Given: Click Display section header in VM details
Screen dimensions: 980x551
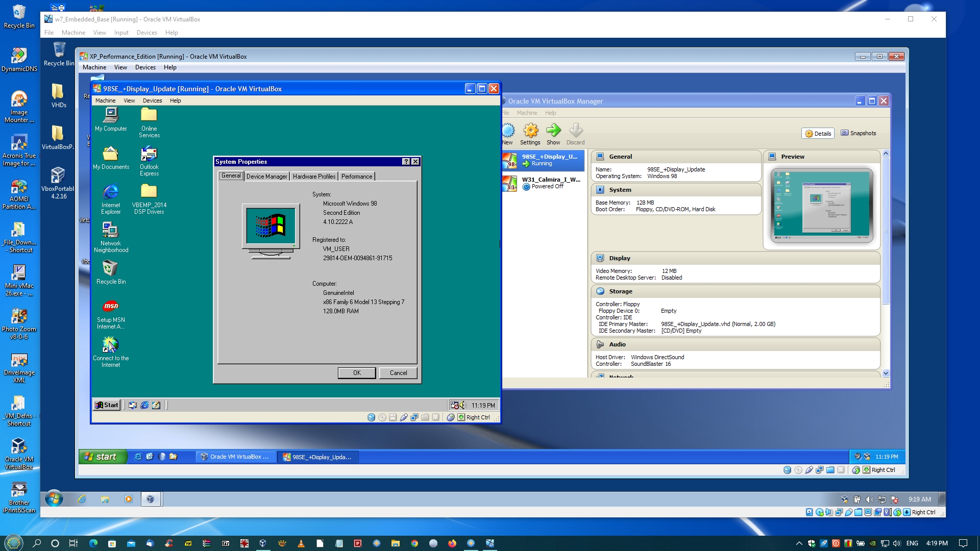Looking at the screenshot, I should (x=736, y=258).
